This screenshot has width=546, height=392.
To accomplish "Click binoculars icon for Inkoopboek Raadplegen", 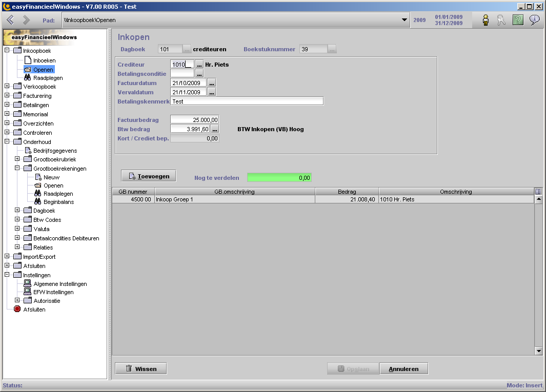I will point(28,78).
